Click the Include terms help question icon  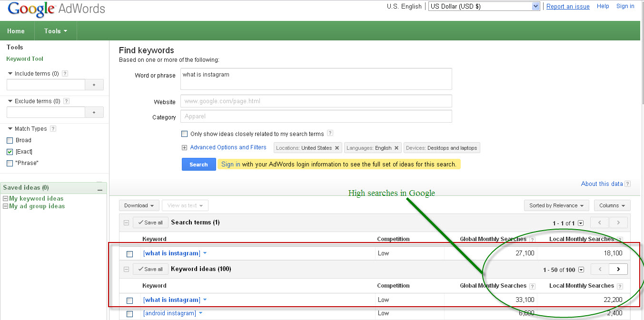(65, 74)
